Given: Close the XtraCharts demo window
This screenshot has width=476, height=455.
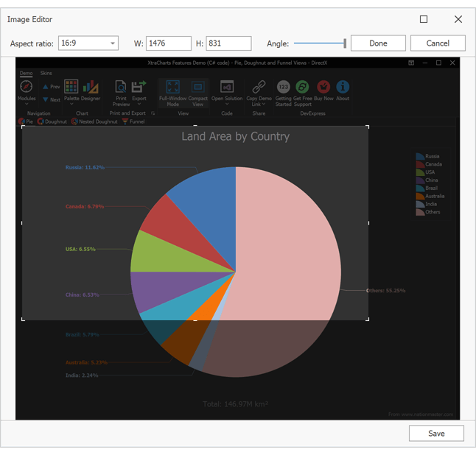Looking at the screenshot, I should pyautogui.click(x=452, y=63).
